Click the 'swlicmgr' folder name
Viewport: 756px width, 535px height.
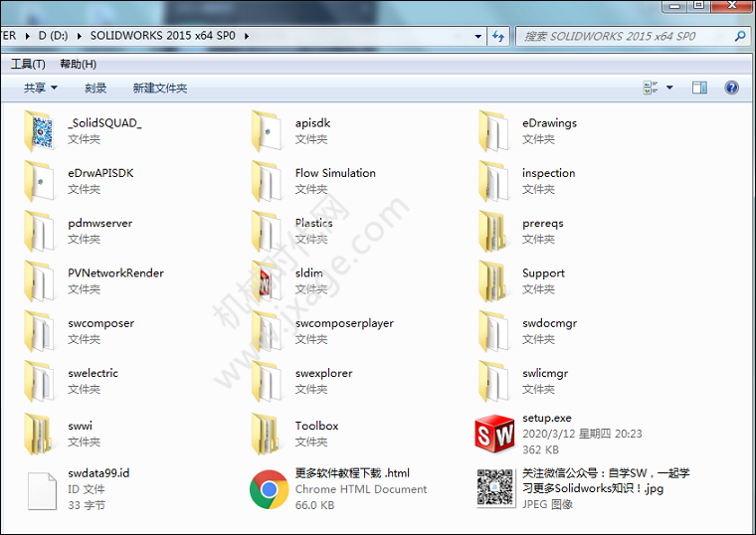[545, 374]
